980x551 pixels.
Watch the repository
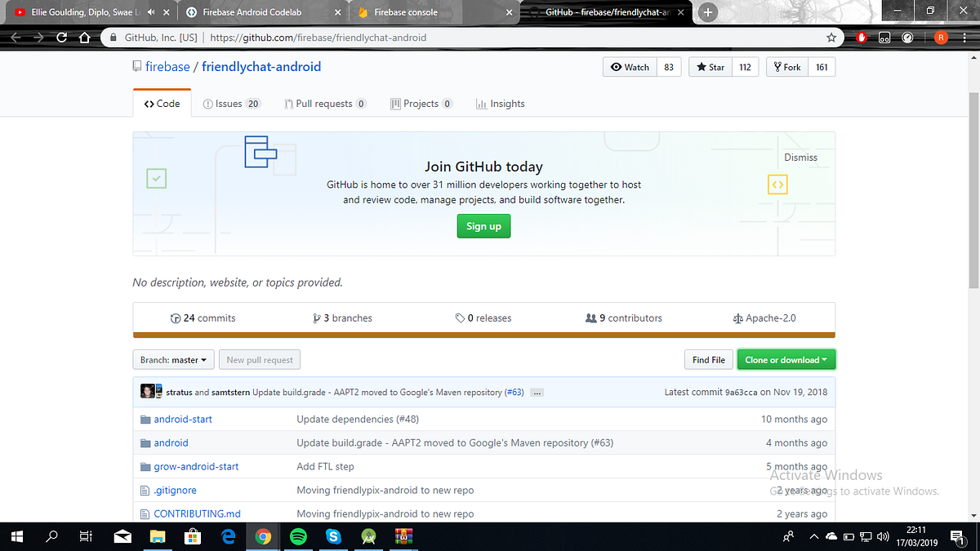coord(630,67)
